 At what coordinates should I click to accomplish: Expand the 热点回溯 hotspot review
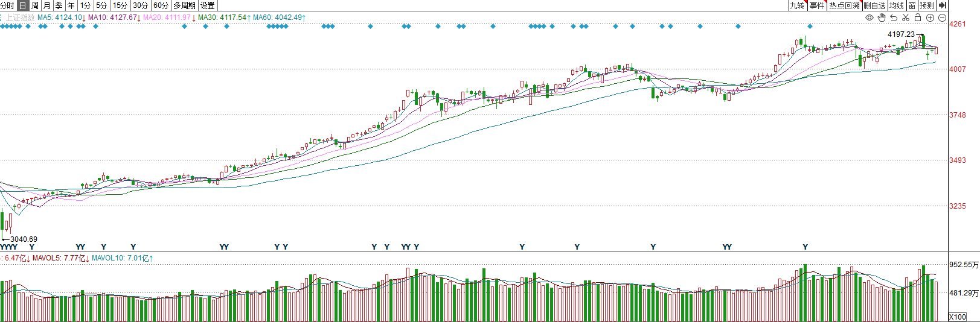tap(844, 5)
